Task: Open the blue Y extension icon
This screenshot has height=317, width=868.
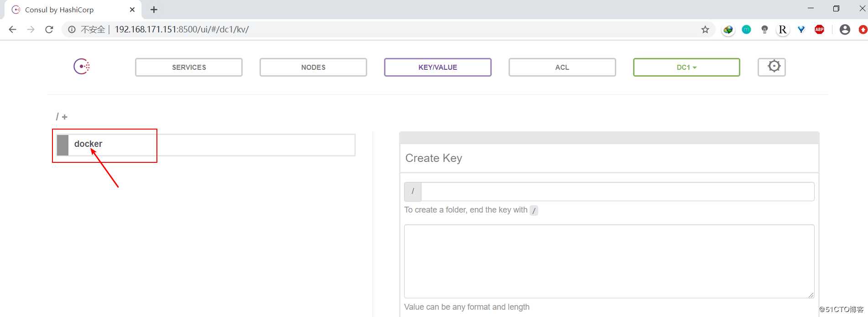Action: tap(801, 30)
